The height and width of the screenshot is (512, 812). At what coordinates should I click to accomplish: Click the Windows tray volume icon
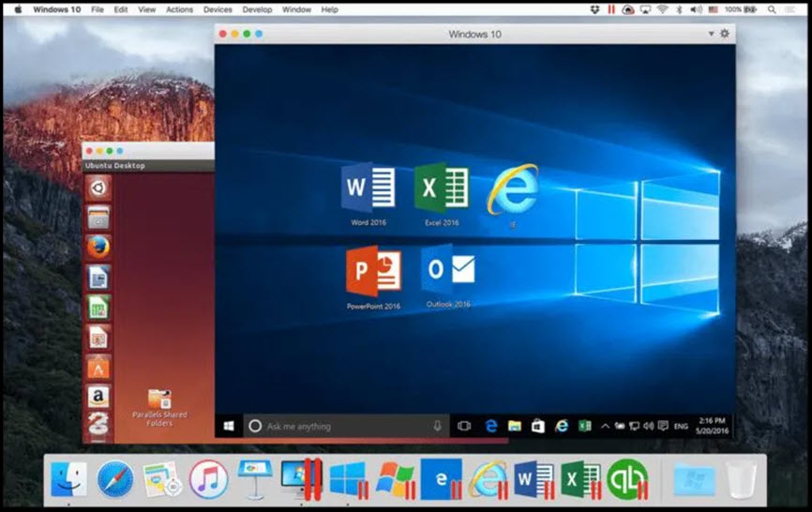(648, 426)
